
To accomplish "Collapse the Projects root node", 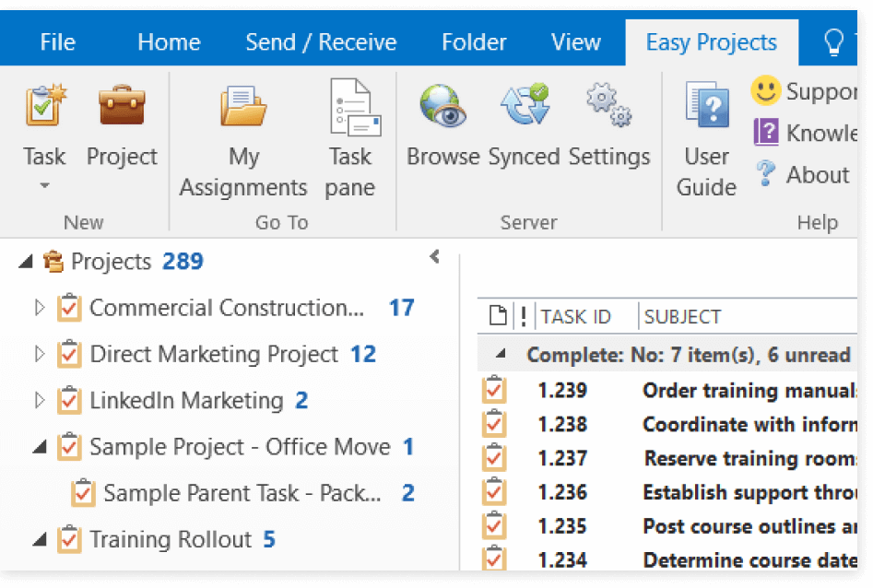I will point(26,261).
